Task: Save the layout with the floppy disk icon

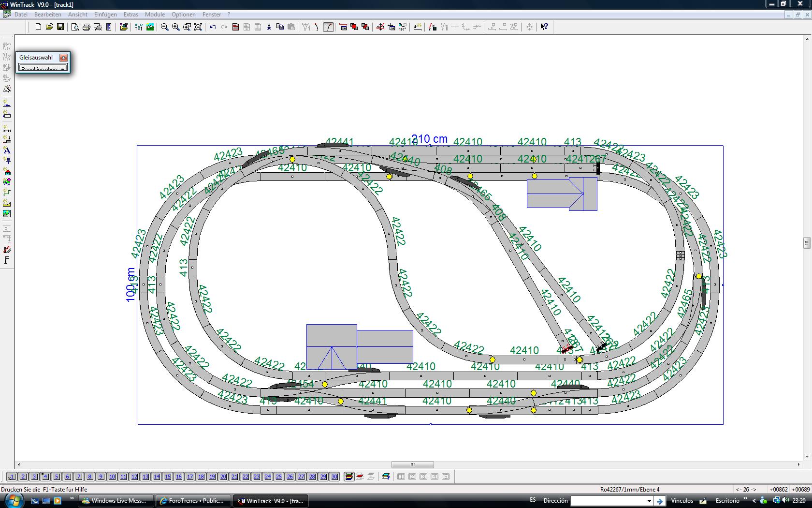Action: tap(60, 27)
